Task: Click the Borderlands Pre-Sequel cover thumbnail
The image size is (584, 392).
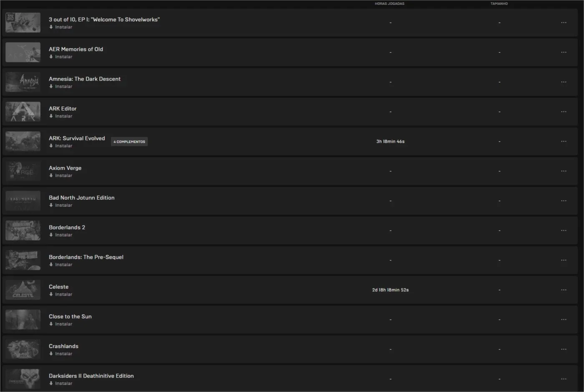Action: 23,260
